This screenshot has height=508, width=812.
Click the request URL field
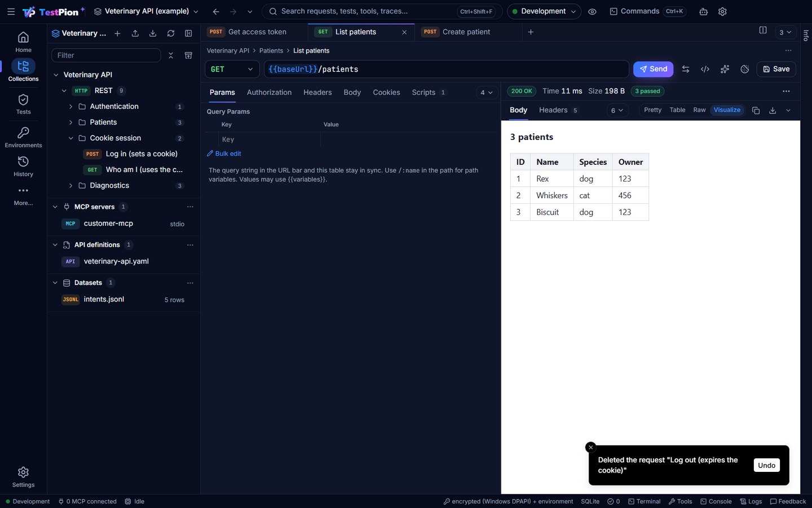[446, 69]
